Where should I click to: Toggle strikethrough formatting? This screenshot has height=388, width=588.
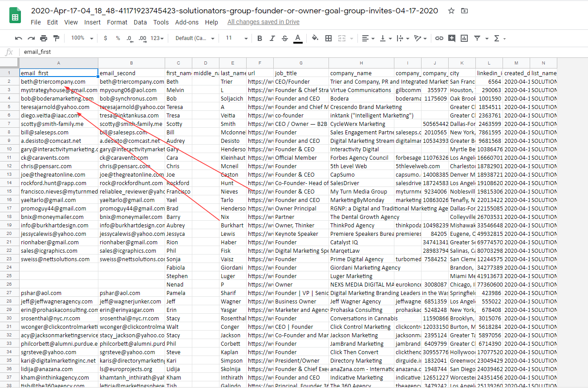(285, 38)
